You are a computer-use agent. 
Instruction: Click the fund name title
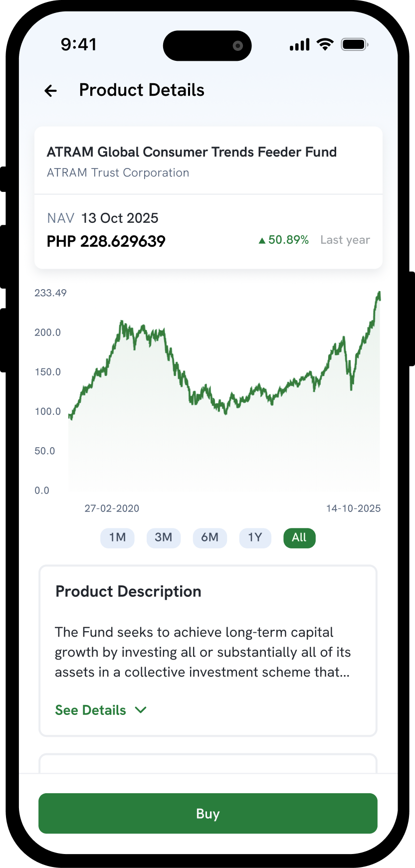pyautogui.click(x=192, y=152)
